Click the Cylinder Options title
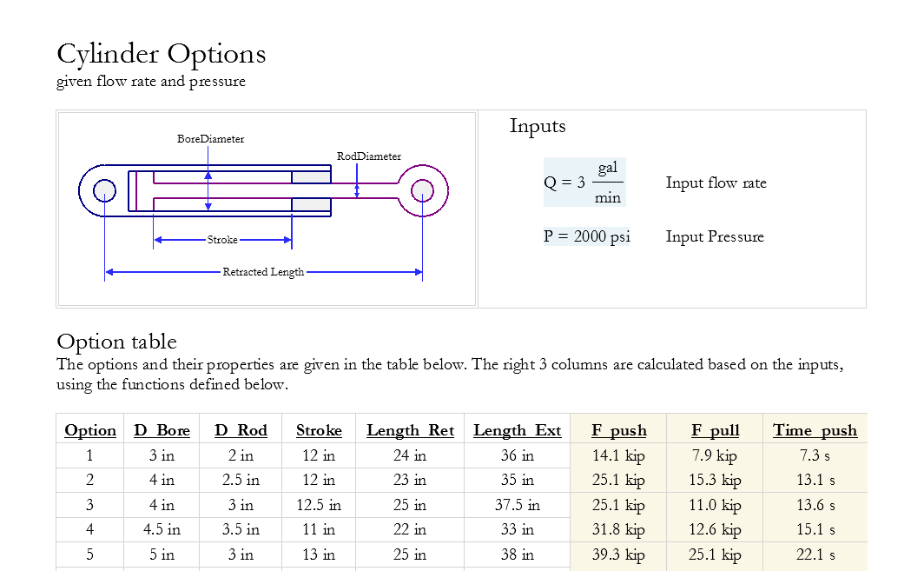Screen dimensions: 924x571 161,54
